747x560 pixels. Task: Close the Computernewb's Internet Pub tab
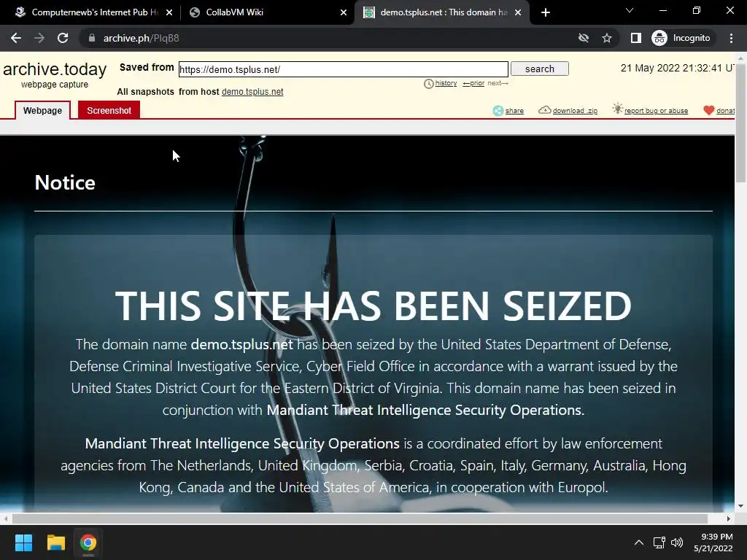coord(169,12)
